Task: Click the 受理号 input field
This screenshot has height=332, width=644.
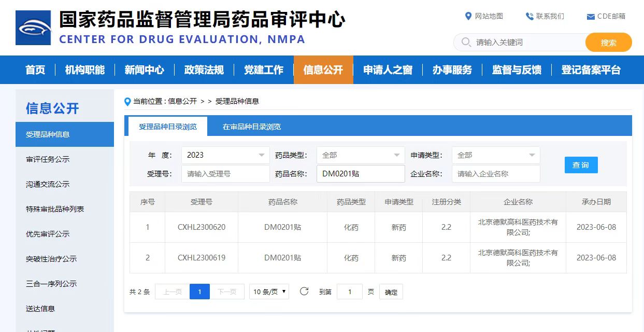Action: [x=225, y=174]
